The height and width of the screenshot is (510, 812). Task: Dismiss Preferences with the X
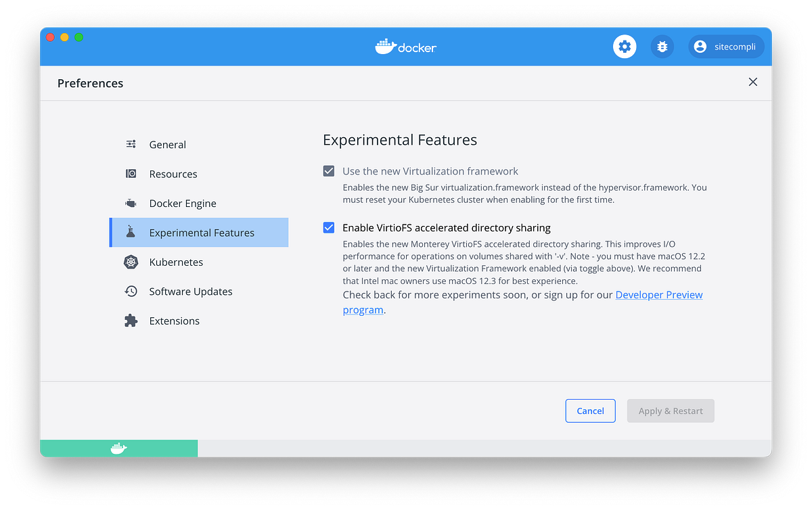[x=752, y=82]
